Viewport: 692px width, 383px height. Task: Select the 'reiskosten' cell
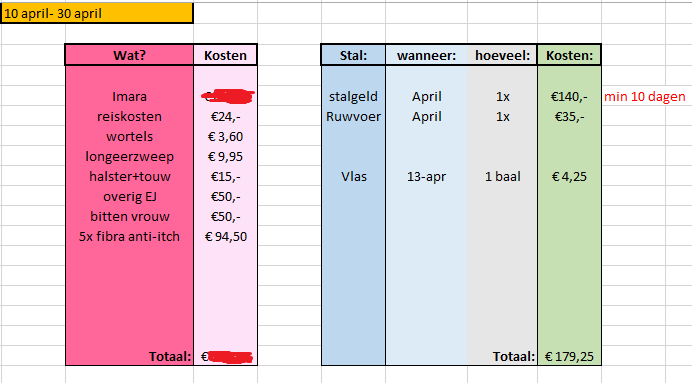coord(129,116)
